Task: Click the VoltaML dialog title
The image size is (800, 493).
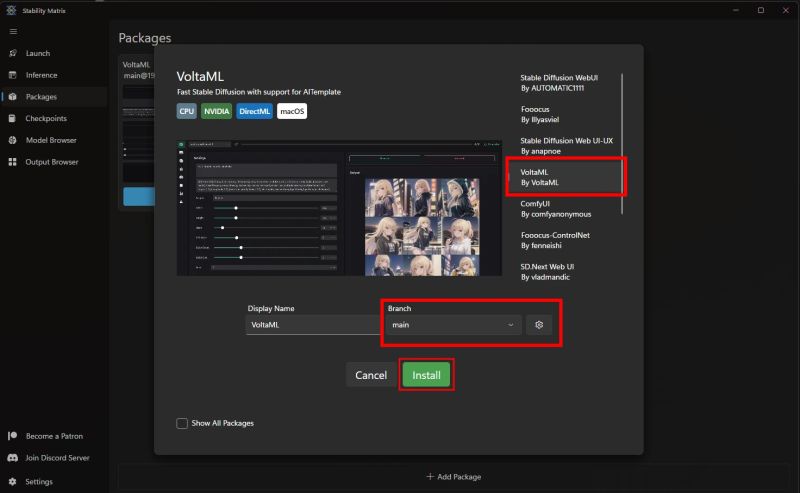Action: [200, 76]
